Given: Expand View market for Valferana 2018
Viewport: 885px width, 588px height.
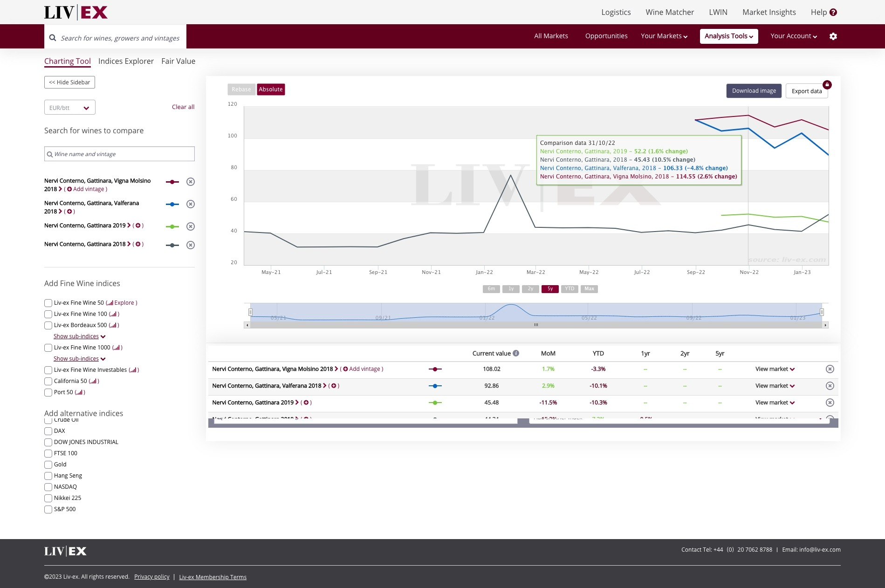Looking at the screenshot, I should click(x=775, y=386).
